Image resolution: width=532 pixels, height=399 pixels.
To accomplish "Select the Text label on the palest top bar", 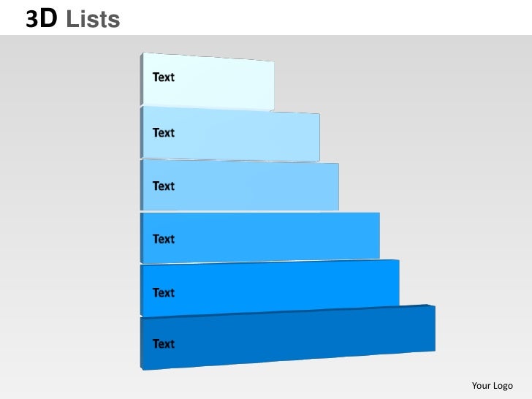I will (164, 77).
